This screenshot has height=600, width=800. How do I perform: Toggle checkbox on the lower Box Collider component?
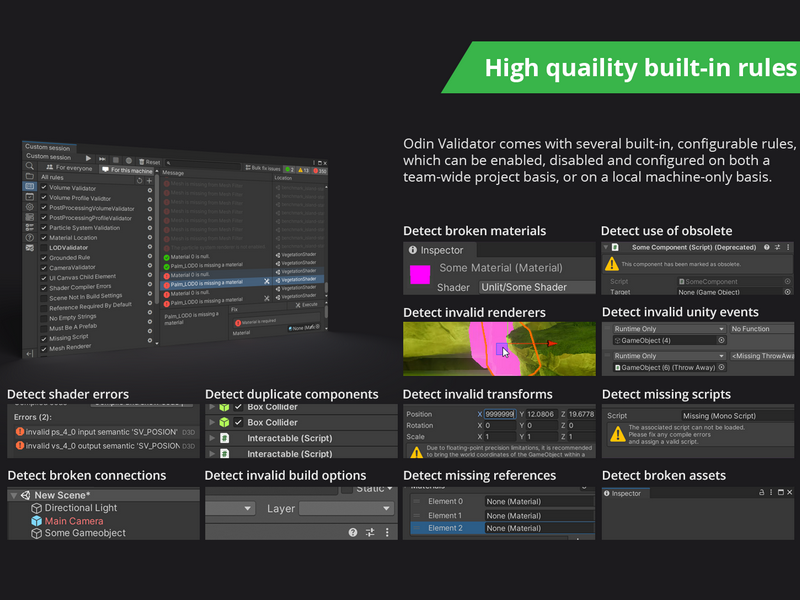click(238, 422)
